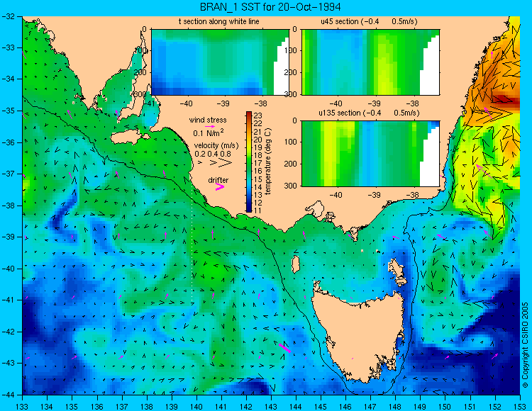Click latitude label -42 on left axis
Image resolution: width=532 pixels, height=411 pixels.
point(8,332)
